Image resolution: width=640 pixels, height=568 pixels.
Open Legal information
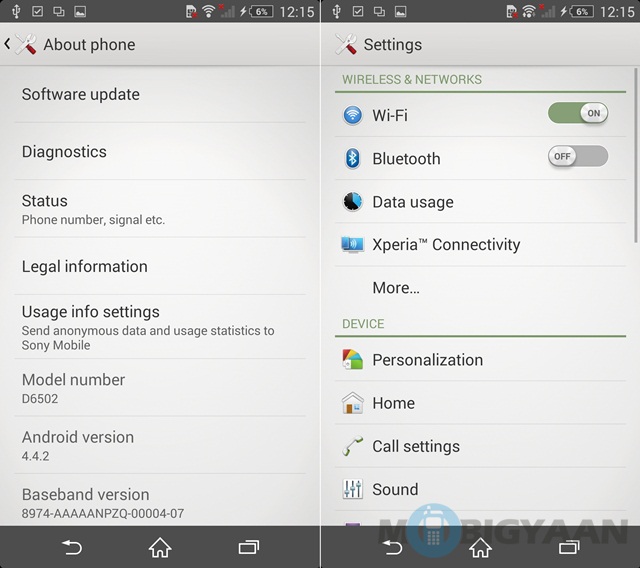[160, 266]
